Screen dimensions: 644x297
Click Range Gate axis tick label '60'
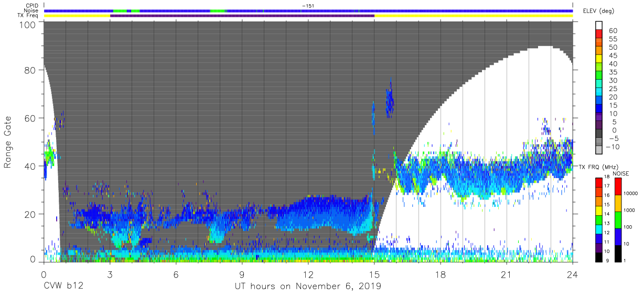point(30,118)
